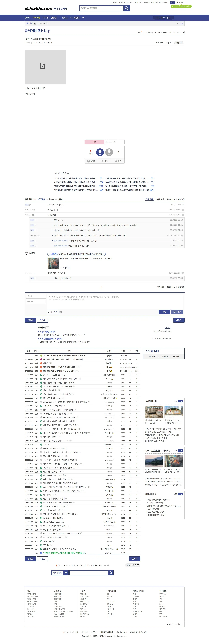The width and height of the screenshot is (209, 644).
Task: Toggle 야간모드 at the top right
Action: coord(181,2)
